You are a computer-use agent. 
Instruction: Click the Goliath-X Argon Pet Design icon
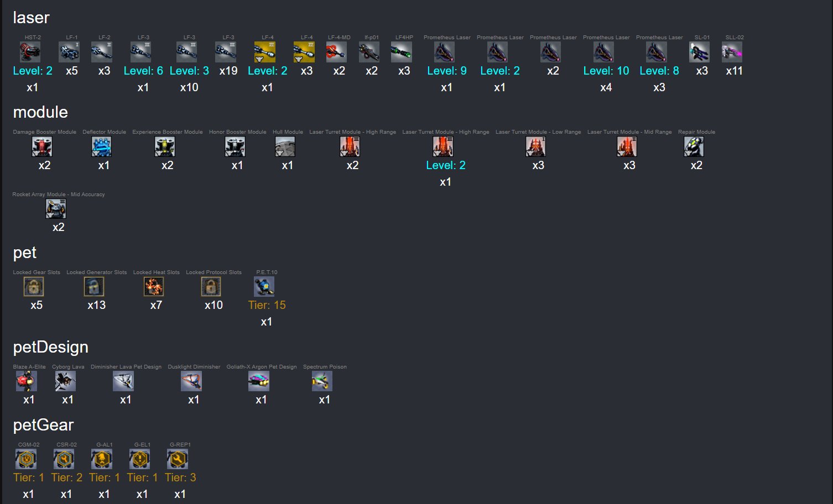[259, 381]
